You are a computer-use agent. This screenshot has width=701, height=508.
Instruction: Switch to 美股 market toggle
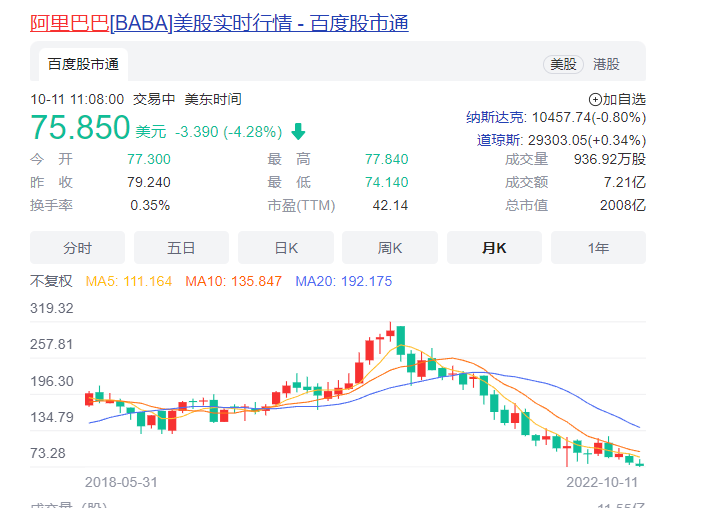click(x=563, y=64)
